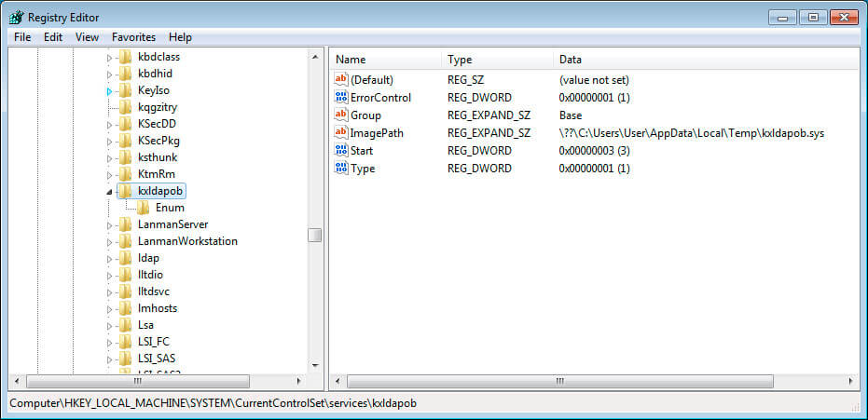This screenshot has width=868, height=420.
Task: Click the kbdclass folder icon
Action: [x=126, y=57]
